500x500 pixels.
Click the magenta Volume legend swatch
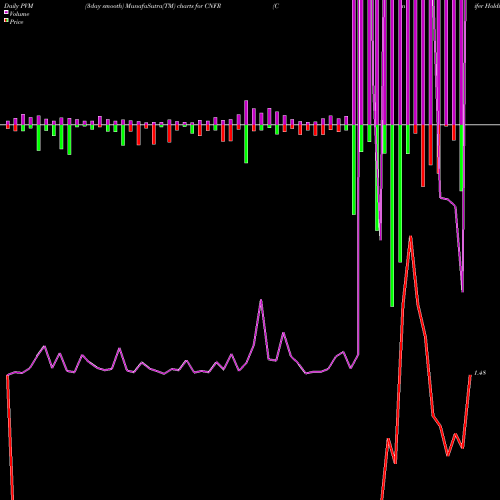[x=6, y=13]
